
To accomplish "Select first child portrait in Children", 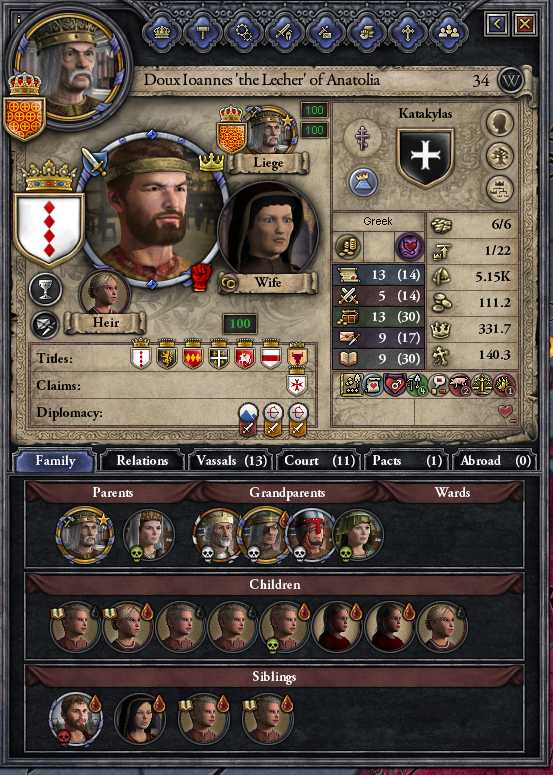I will click(x=75, y=626).
